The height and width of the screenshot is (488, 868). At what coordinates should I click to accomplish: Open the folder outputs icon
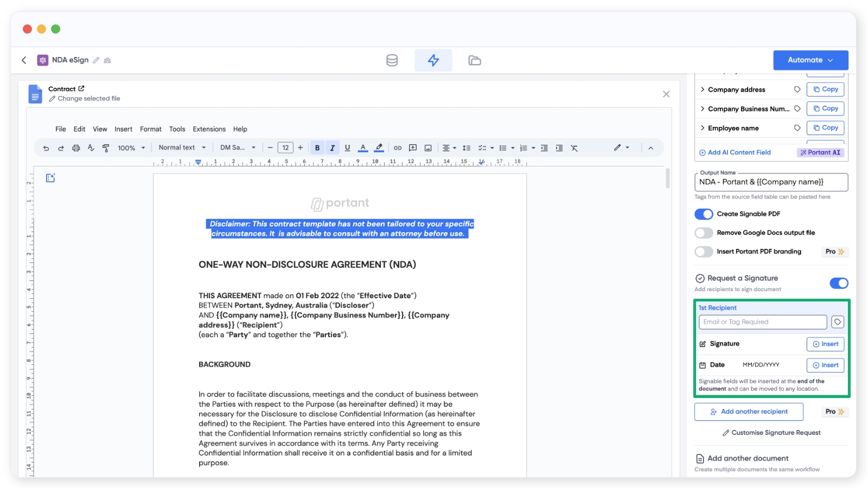[x=475, y=60]
